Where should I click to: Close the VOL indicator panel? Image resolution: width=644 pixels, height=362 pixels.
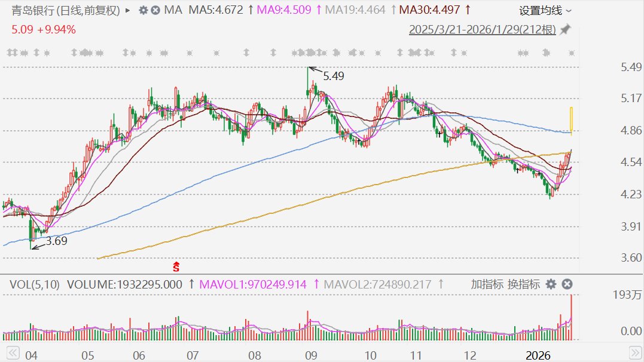click(x=567, y=284)
